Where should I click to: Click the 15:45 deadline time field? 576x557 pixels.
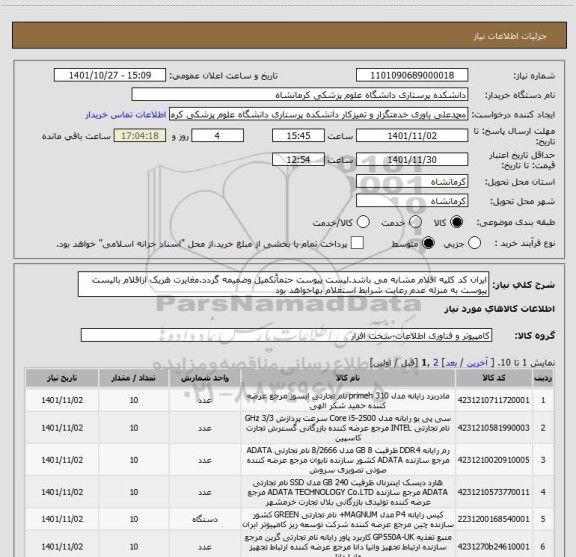pyautogui.click(x=298, y=136)
